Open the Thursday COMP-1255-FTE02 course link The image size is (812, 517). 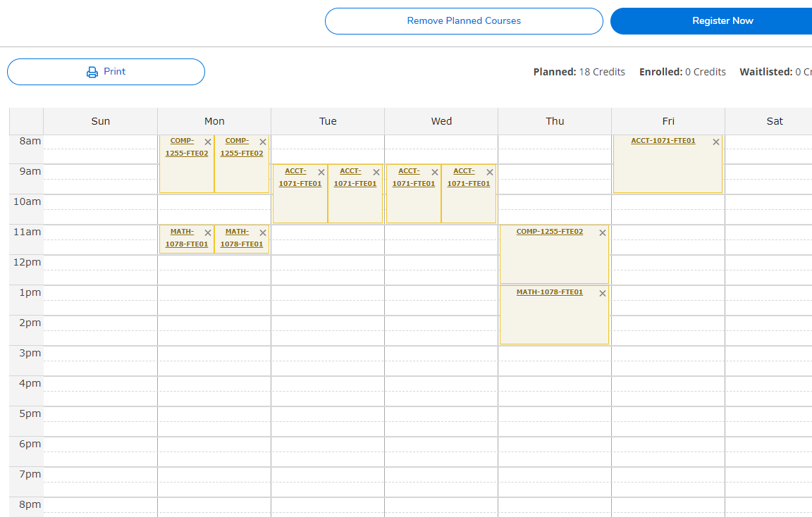pyautogui.click(x=549, y=231)
